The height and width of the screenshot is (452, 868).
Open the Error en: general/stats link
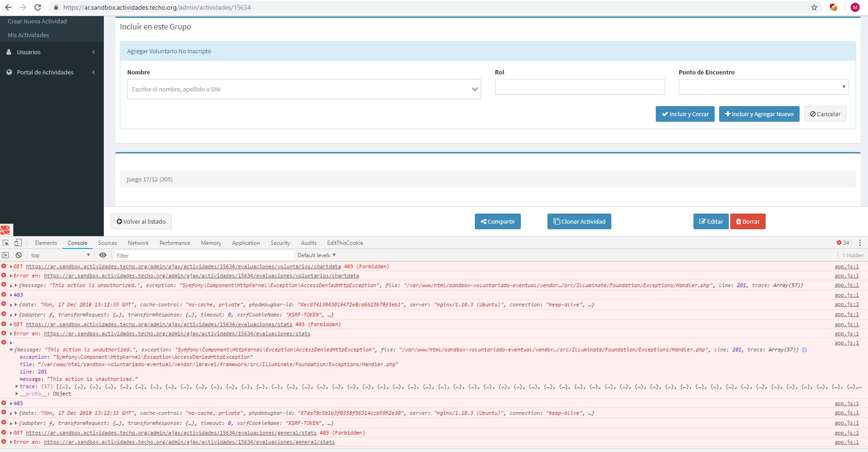(x=189, y=442)
